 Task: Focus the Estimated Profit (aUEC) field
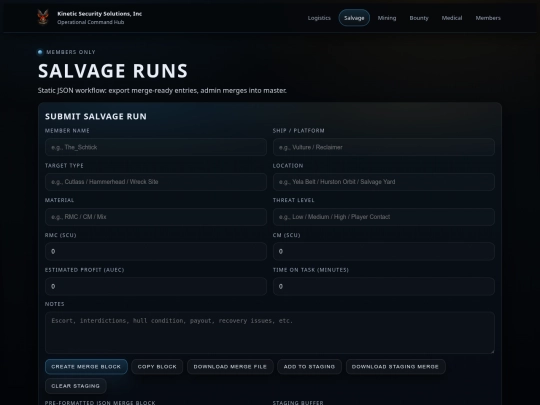click(156, 286)
